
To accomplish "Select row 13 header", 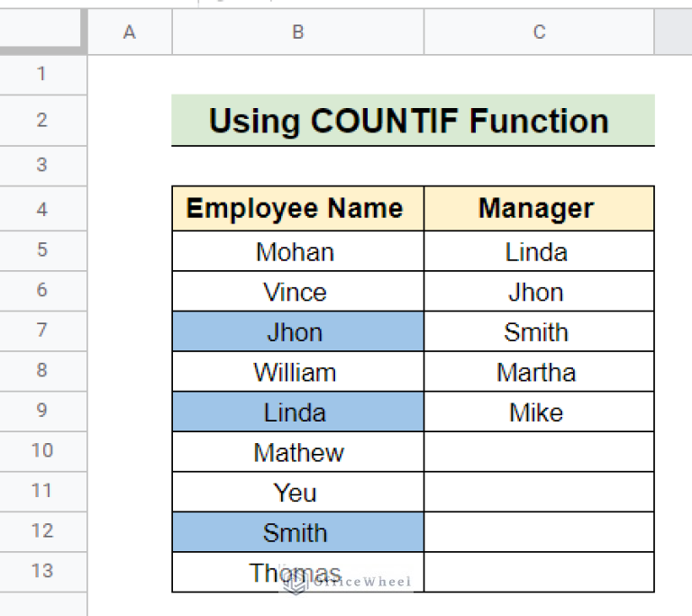I will click(x=42, y=572).
